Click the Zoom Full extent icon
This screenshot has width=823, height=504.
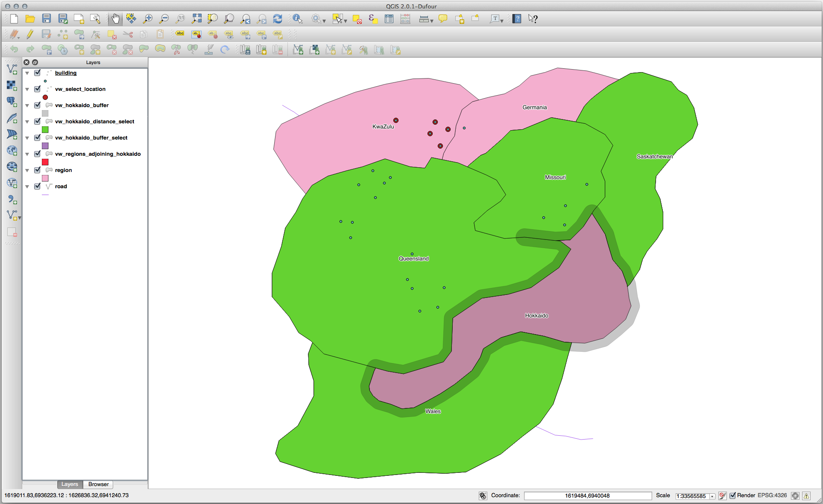[196, 19]
